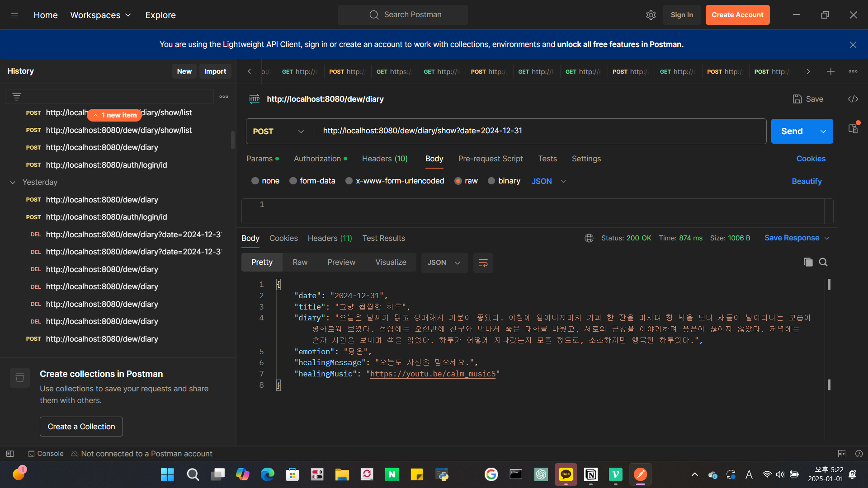The height and width of the screenshot is (488, 868).
Task: Open the response Cookies tab
Action: coord(283,238)
